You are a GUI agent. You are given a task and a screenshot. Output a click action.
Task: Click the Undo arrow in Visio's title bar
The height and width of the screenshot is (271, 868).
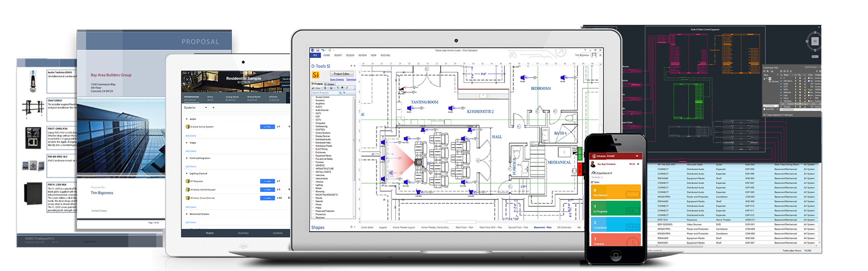pos(323,50)
